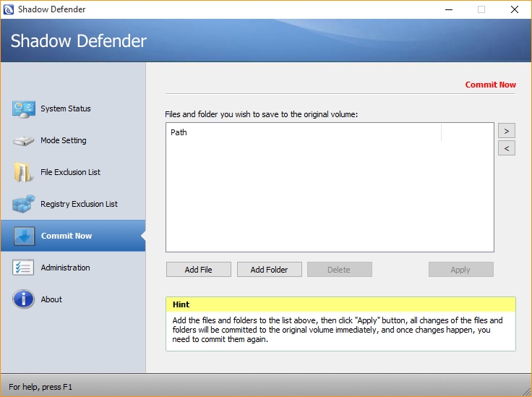Viewport: 532px width, 397px height.
Task: Click the File Exclusion List folder icon
Action: 23,172
